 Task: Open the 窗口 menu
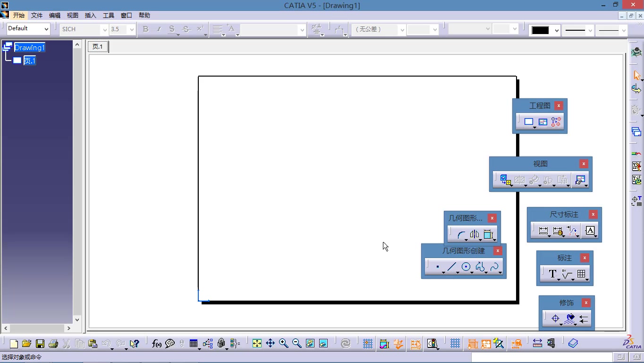pos(127,15)
